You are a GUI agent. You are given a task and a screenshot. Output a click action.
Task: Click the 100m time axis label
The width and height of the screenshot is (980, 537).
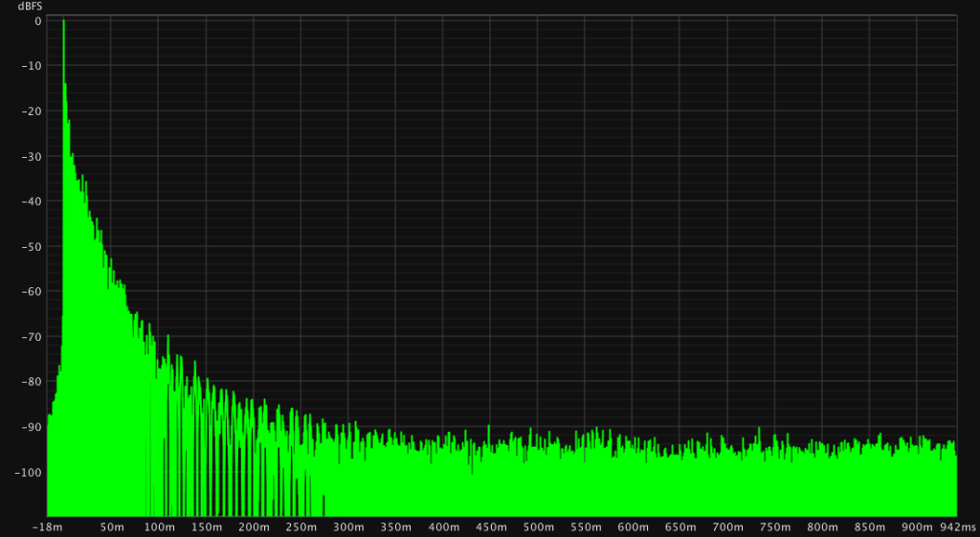click(159, 527)
